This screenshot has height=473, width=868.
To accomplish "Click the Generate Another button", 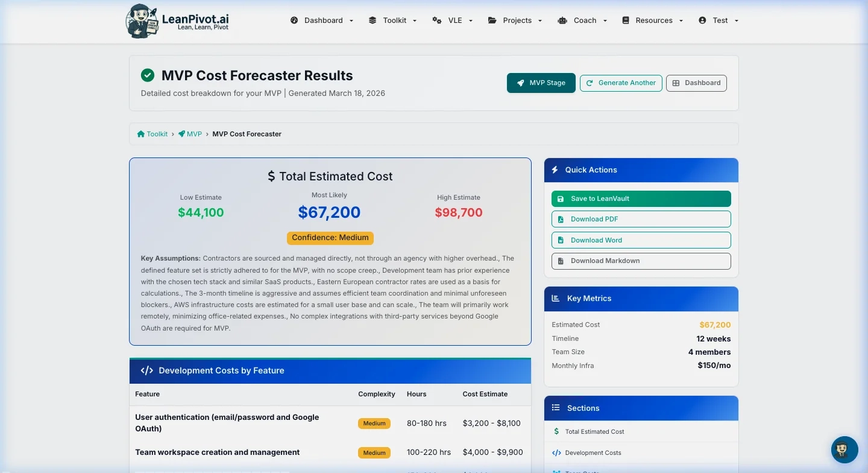I will [621, 83].
